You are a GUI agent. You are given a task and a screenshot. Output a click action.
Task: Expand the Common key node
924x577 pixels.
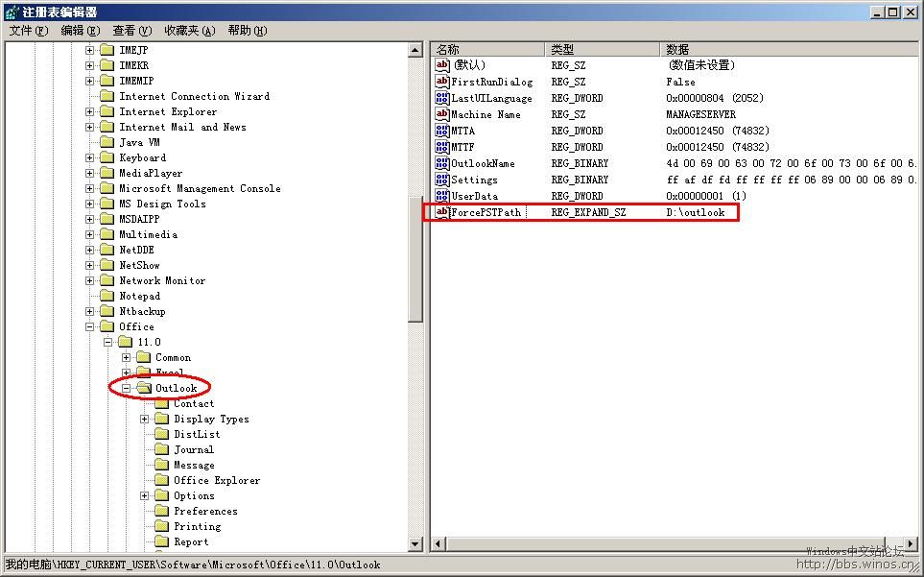(x=127, y=357)
